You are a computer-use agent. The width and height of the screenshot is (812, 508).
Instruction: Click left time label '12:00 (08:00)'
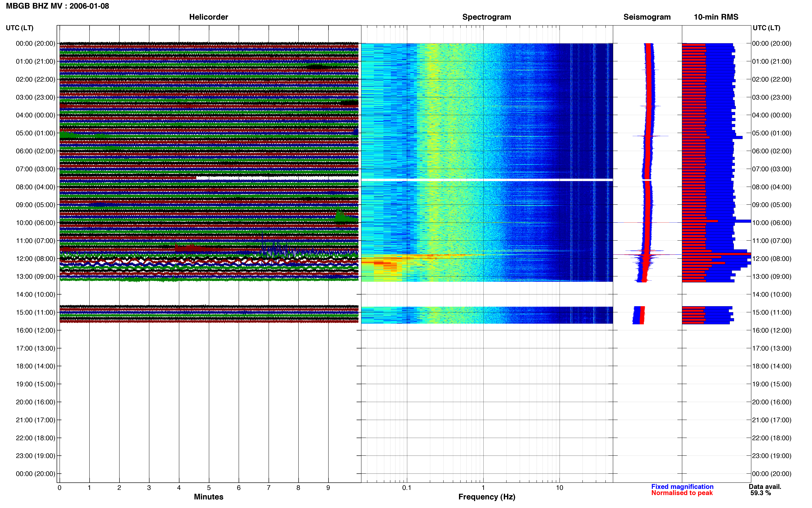click(35, 259)
